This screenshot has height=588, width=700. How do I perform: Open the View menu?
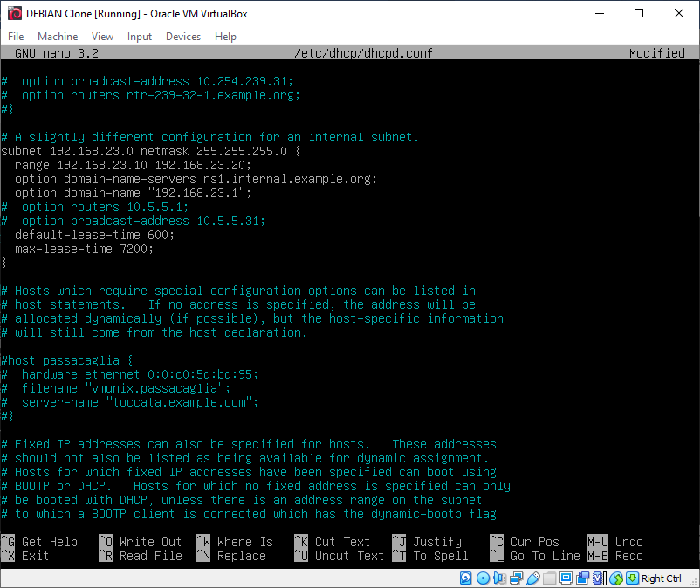[102, 36]
